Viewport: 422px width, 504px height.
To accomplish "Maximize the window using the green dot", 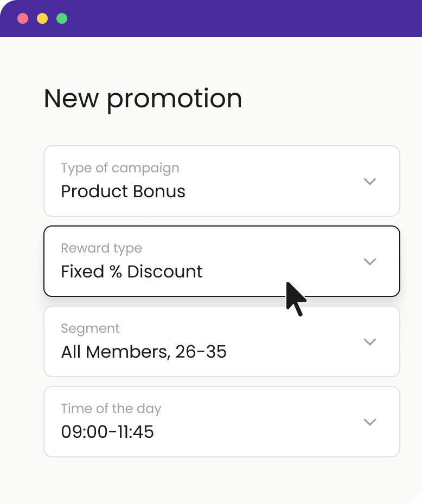I will click(x=62, y=18).
